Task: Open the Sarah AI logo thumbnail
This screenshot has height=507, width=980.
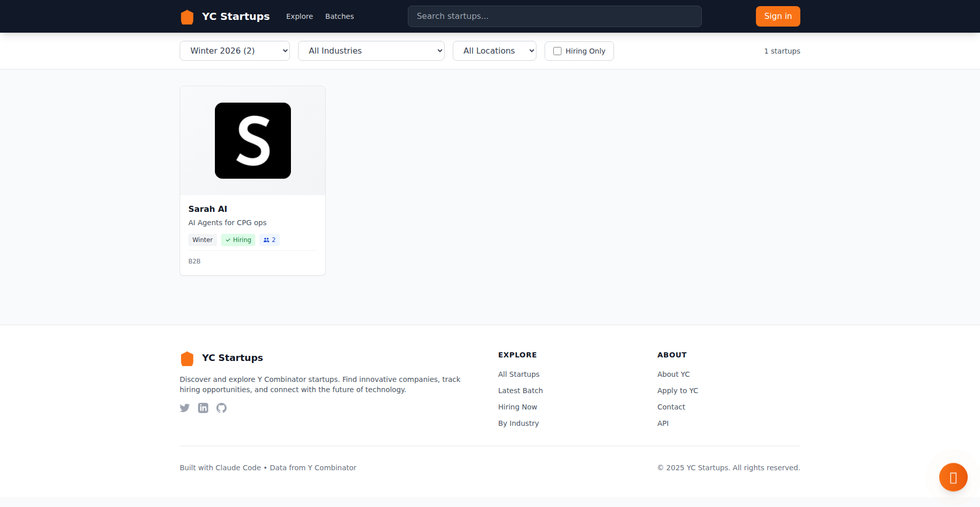Action: pyautogui.click(x=253, y=141)
